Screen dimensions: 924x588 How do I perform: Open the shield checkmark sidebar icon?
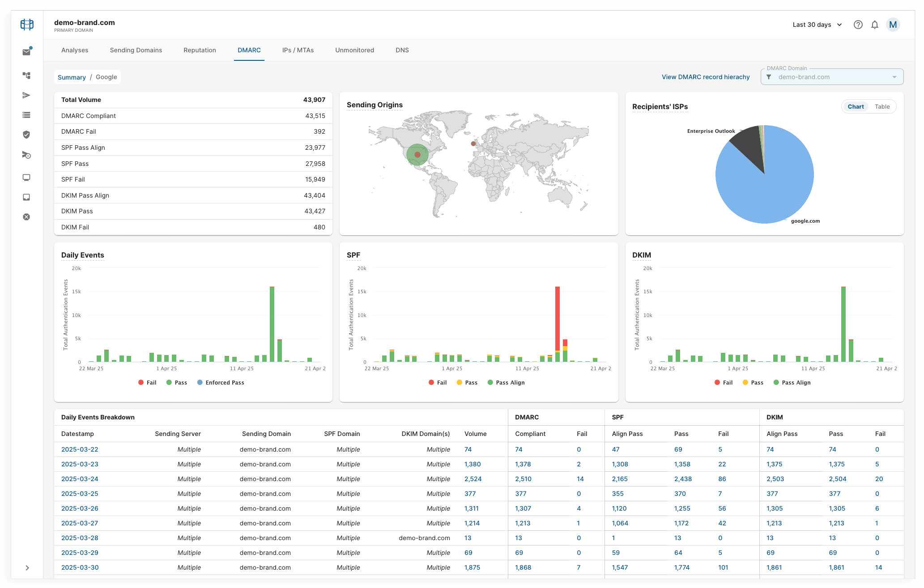[26, 135]
